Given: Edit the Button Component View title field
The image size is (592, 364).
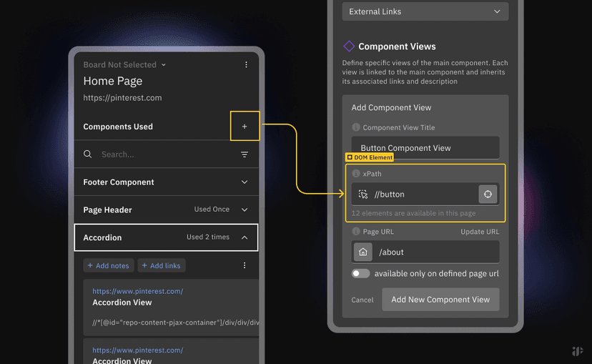Looking at the screenshot, I should pos(425,147).
